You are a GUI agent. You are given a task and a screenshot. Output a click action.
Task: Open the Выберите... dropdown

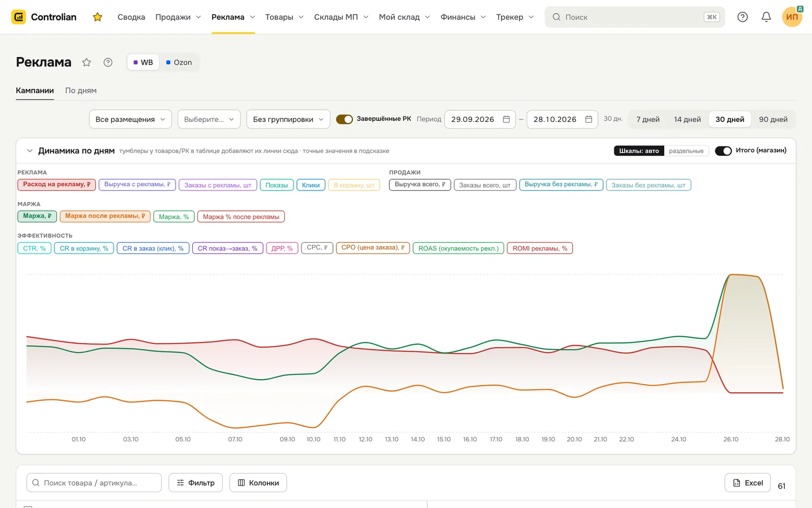click(x=209, y=119)
